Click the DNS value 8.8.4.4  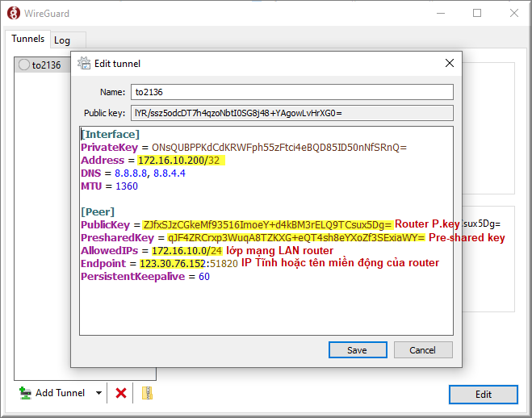tap(170, 173)
